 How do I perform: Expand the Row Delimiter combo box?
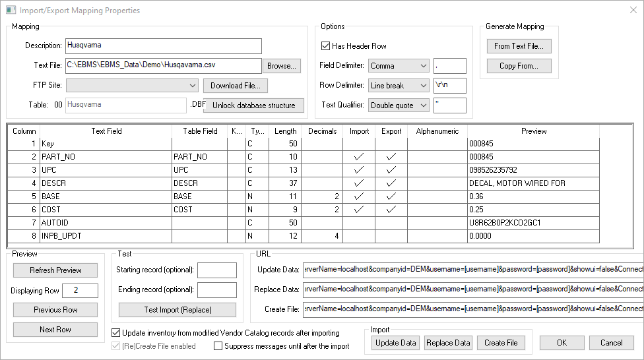(422, 86)
